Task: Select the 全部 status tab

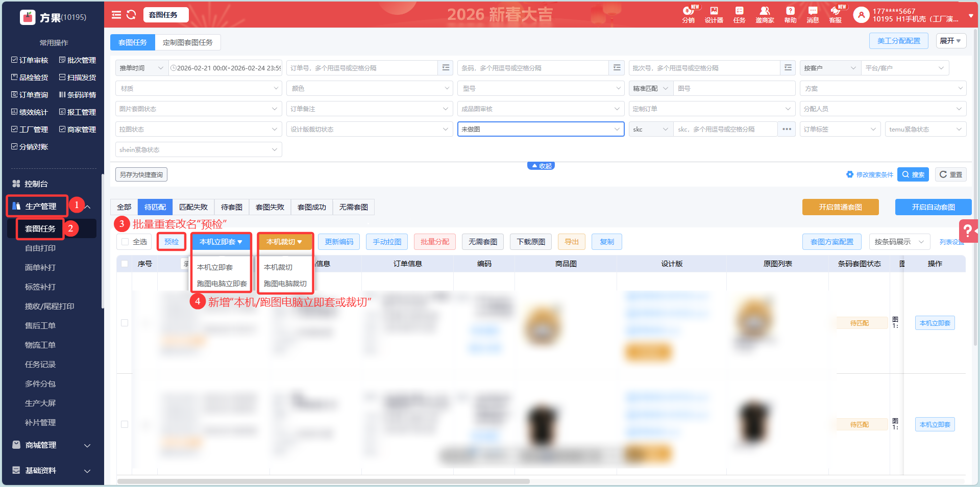Action: 124,207
